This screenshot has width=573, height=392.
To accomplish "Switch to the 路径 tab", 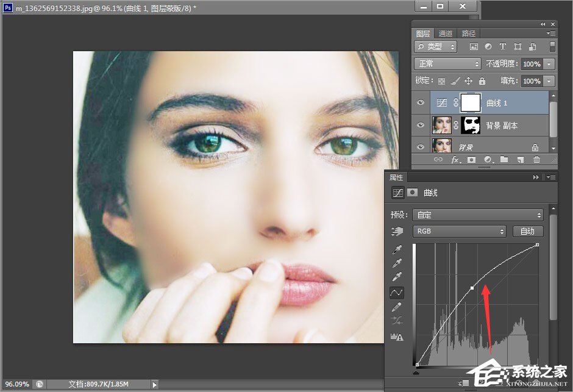I will coord(468,34).
